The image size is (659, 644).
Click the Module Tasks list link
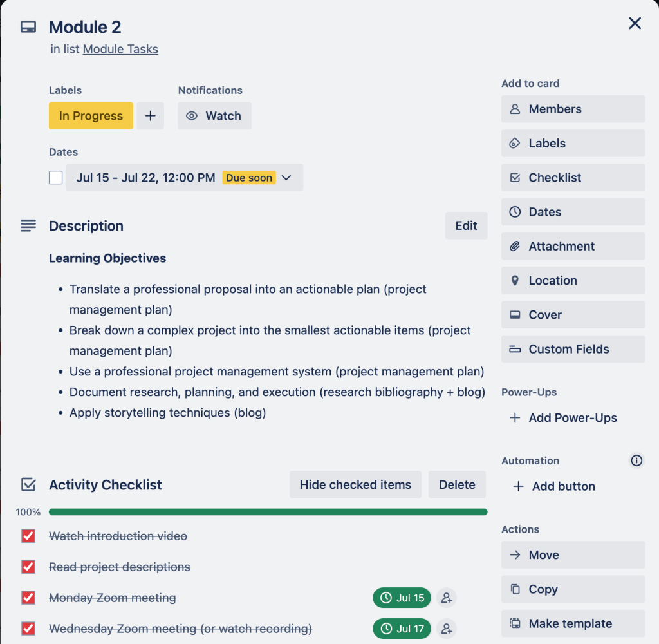point(120,49)
